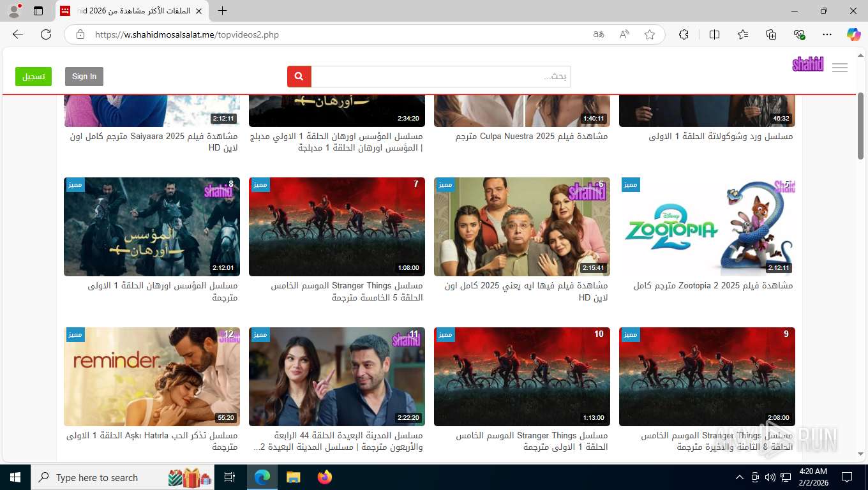This screenshot has height=490, width=868.
Task: Select the shahid 2026 browser tab
Action: [x=132, y=11]
